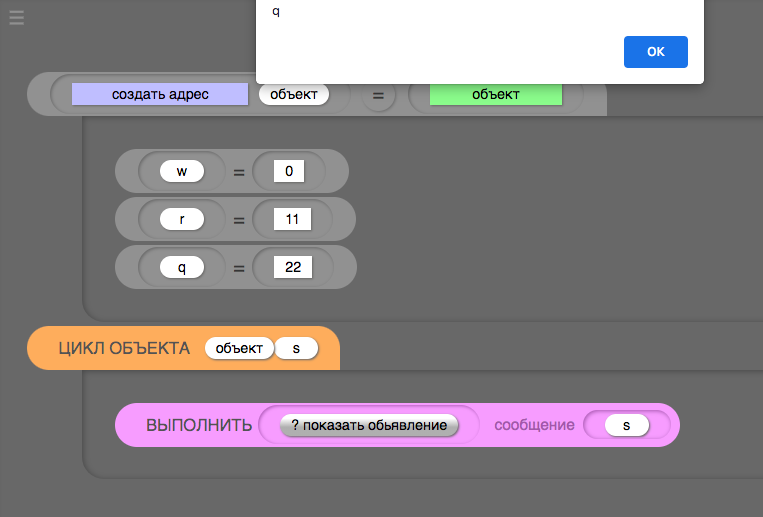
Task: Select the pink 'ВЫПОЛНИТЬ' block label
Action: tap(199, 425)
